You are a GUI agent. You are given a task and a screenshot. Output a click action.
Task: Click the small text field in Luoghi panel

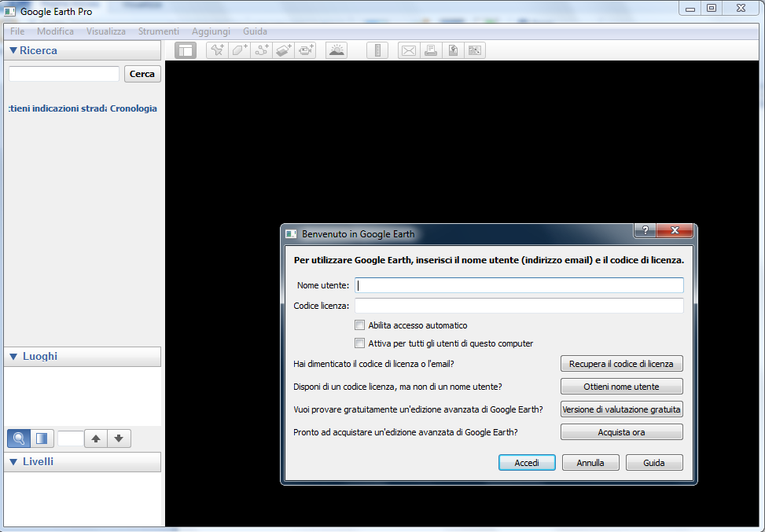tap(71, 438)
